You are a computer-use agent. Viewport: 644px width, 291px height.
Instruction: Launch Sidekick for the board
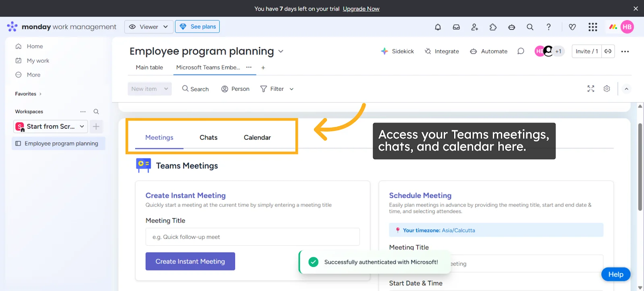click(397, 51)
